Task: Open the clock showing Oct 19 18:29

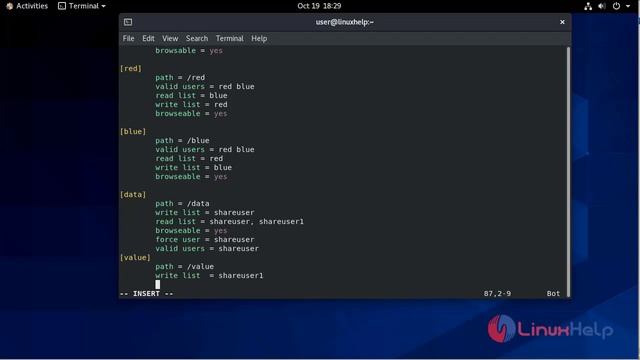Action: (319, 6)
